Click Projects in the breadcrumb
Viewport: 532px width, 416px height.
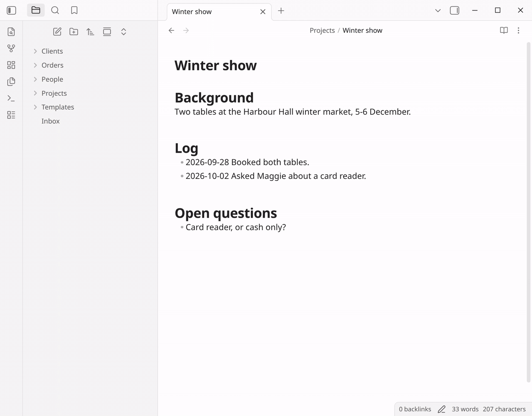(322, 30)
